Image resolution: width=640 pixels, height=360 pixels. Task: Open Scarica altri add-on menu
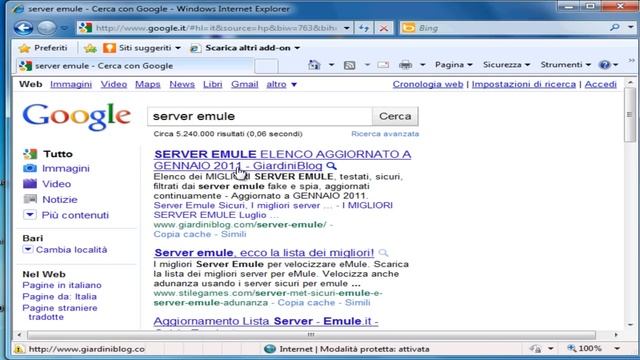point(245,48)
